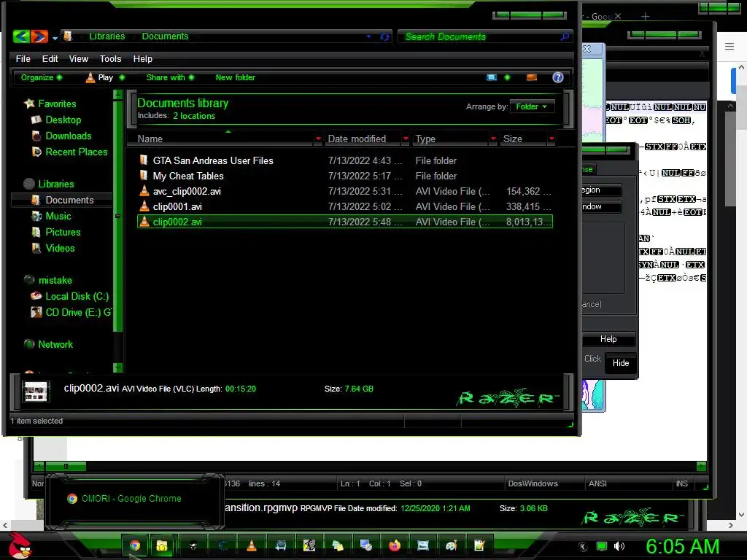Click Libraries in the address breadcrumb
Screen dimensions: 747x560
(107, 36)
